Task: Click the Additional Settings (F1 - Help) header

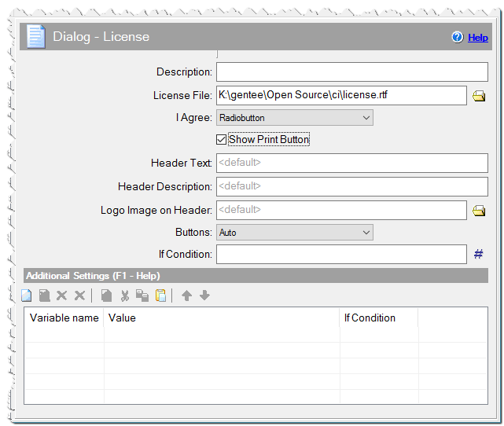Action: tap(256, 276)
